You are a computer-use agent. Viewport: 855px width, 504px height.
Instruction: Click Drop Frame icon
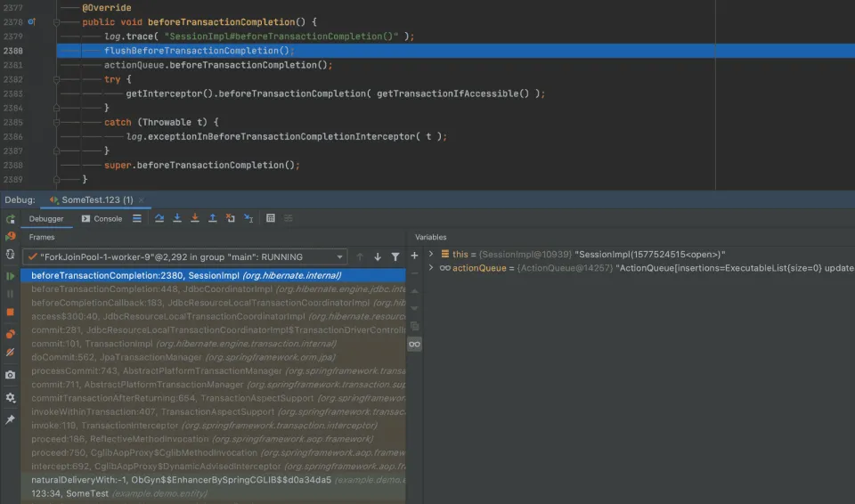(x=231, y=218)
